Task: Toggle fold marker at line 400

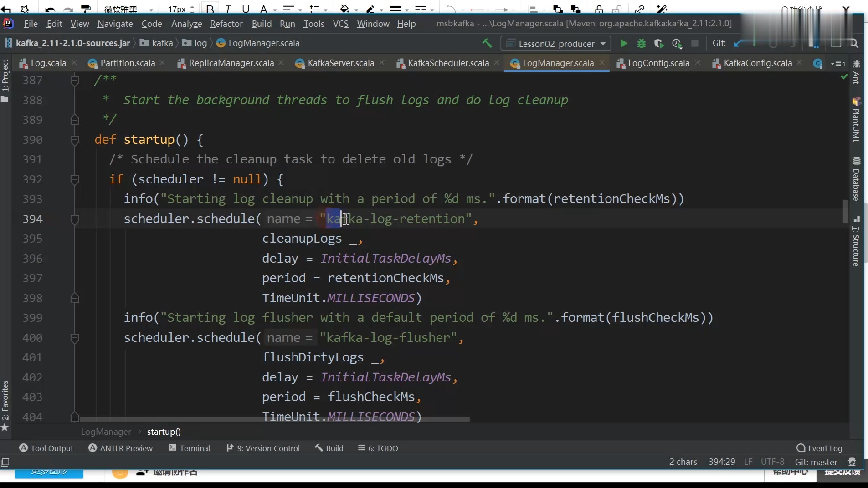Action: pos(75,338)
